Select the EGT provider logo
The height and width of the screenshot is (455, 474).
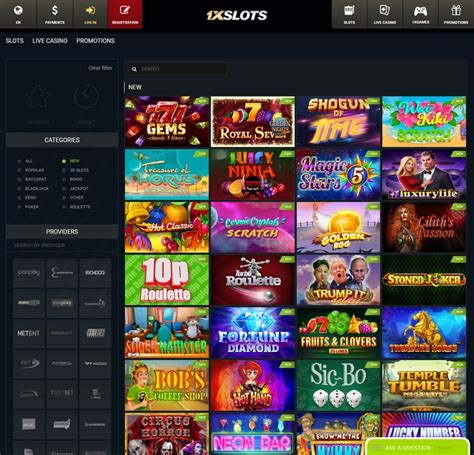[29, 363]
